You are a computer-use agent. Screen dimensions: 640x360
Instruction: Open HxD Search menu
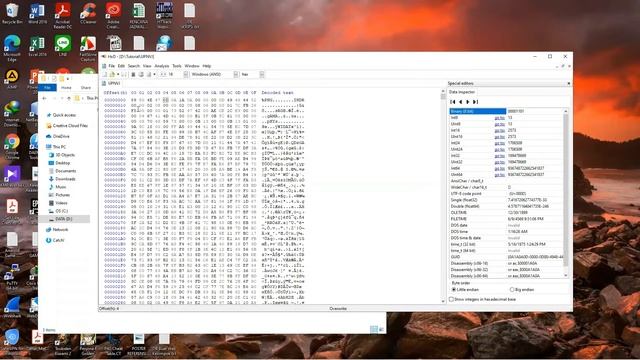coord(134,66)
